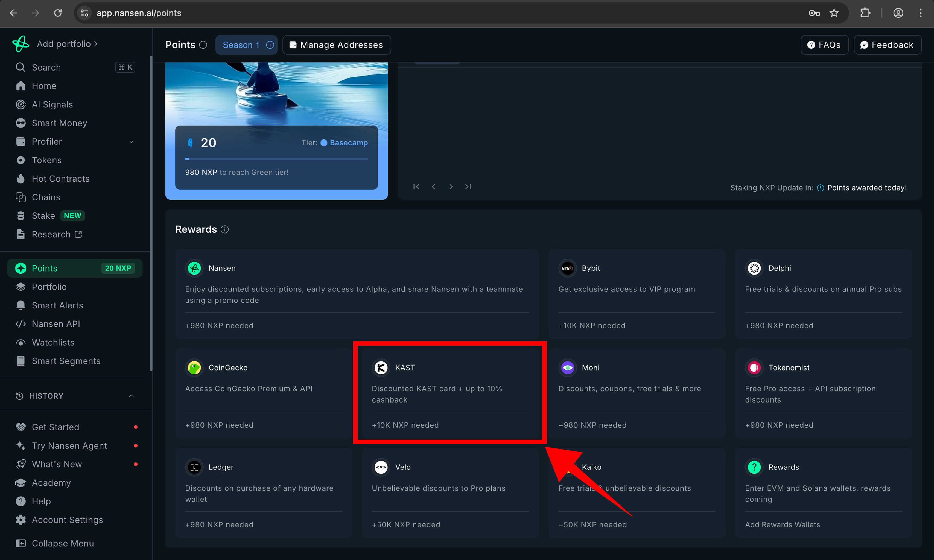Click tier progress bar under 20 NXP
934x560 pixels.
pyautogui.click(x=276, y=159)
